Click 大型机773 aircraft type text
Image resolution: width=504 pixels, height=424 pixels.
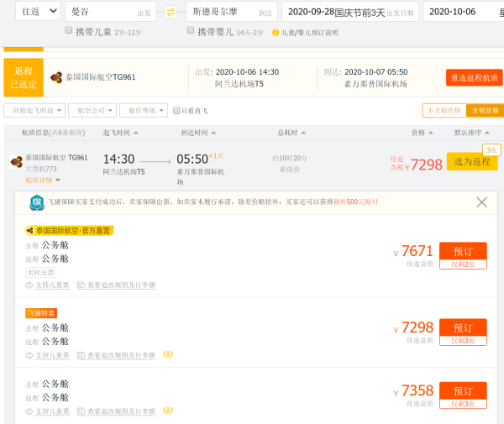click(41, 169)
